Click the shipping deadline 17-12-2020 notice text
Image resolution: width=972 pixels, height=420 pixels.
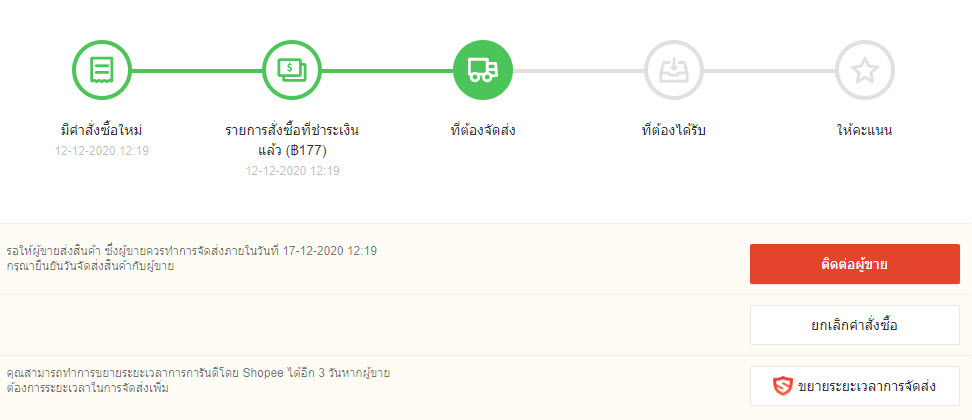[x=191, y=250]
